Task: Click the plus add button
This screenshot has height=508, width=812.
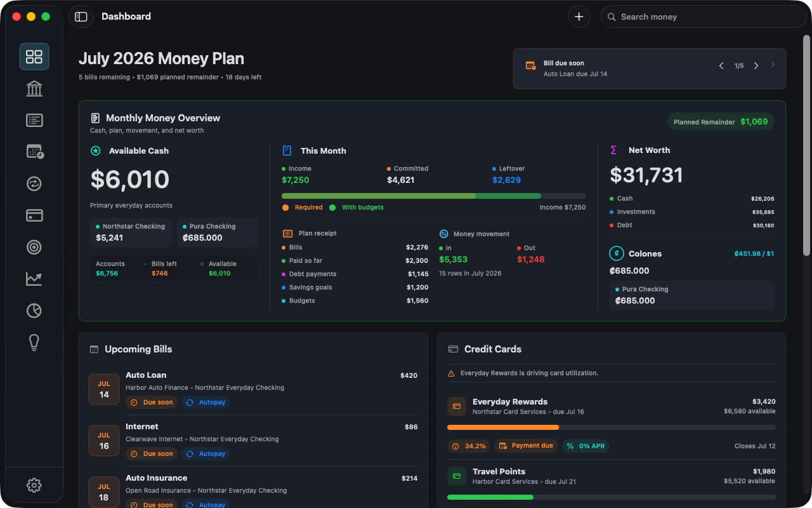Action: coord(579,17)
